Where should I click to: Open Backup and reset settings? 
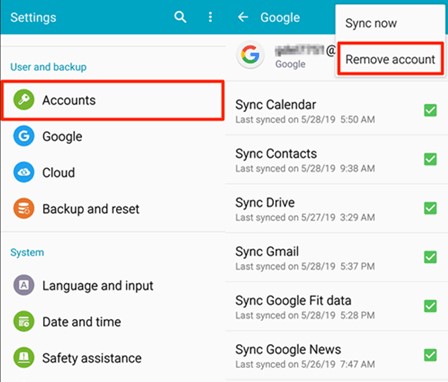[x=113, y=209]
